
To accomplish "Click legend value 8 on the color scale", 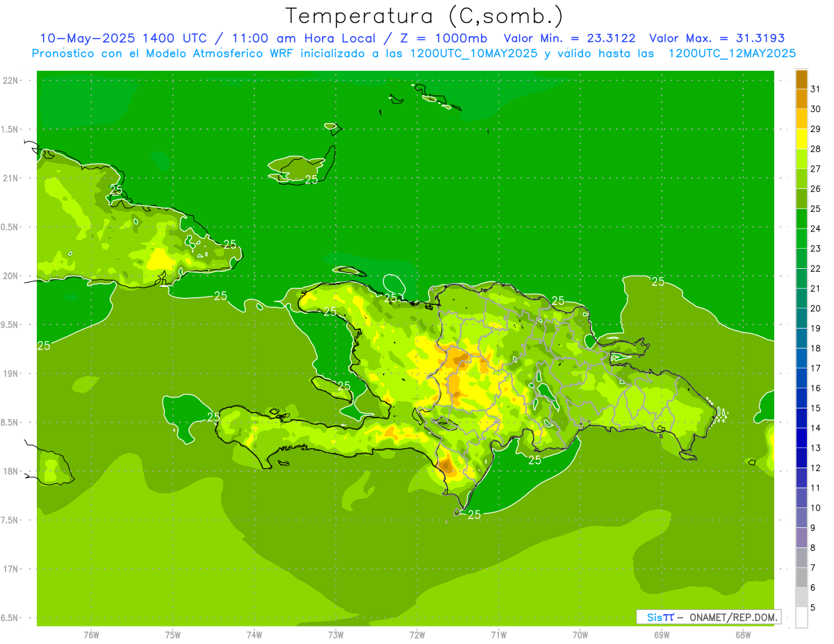I will click(813, 547).
